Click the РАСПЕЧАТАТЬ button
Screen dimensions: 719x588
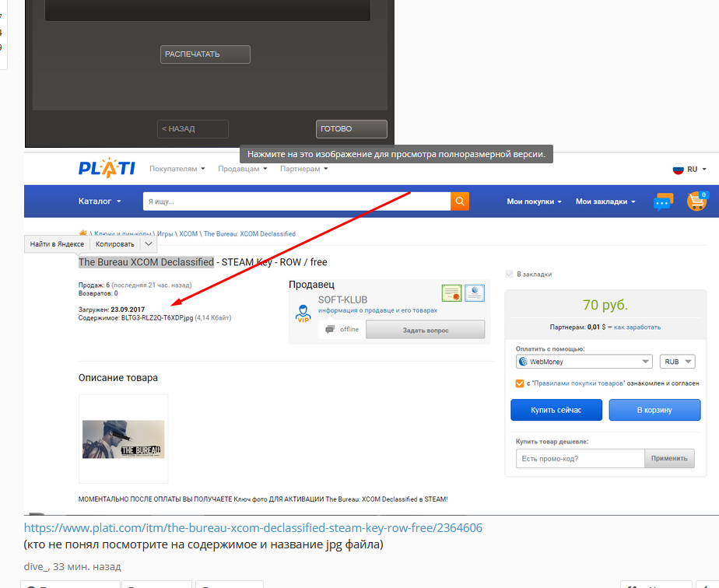[205, 54]
